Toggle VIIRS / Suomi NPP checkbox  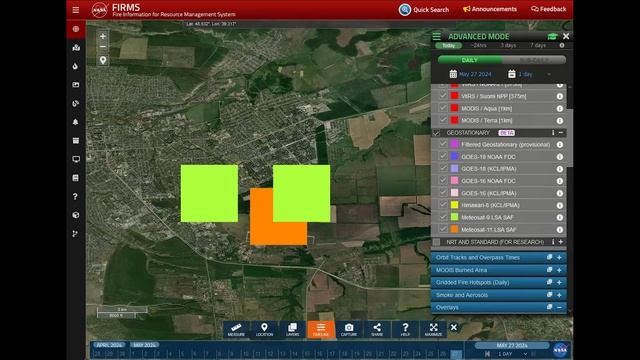pyautogui.click(x=443, y=96)
